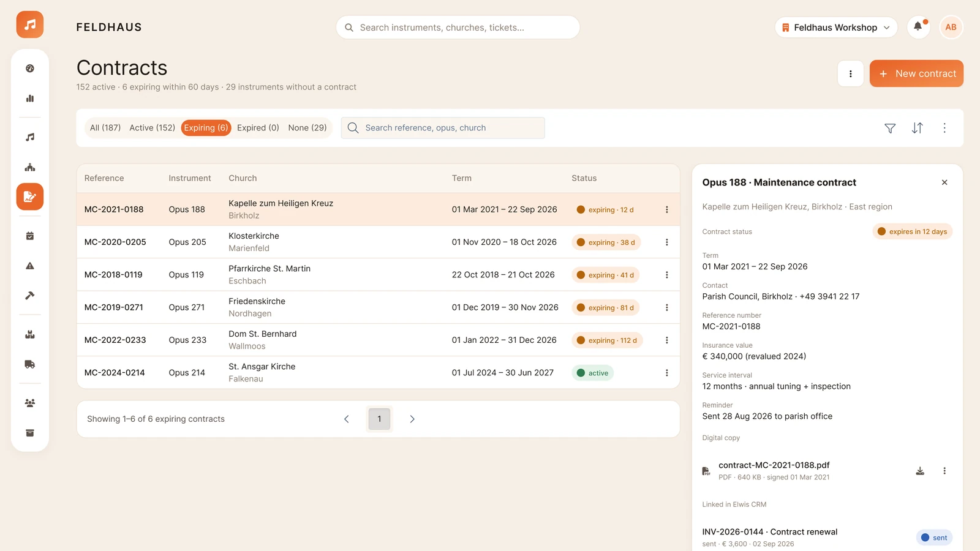
Task: Open the archive box icon in sidebar
Action: pos(30,433)
